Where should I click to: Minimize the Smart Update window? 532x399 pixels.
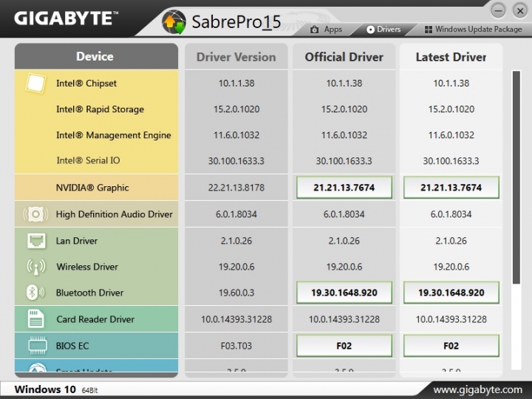498,11
